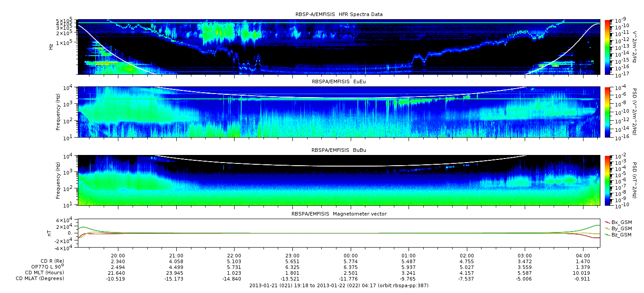
Task: Click the EuEu panel PSD colorbar
Action: [608, 112]
